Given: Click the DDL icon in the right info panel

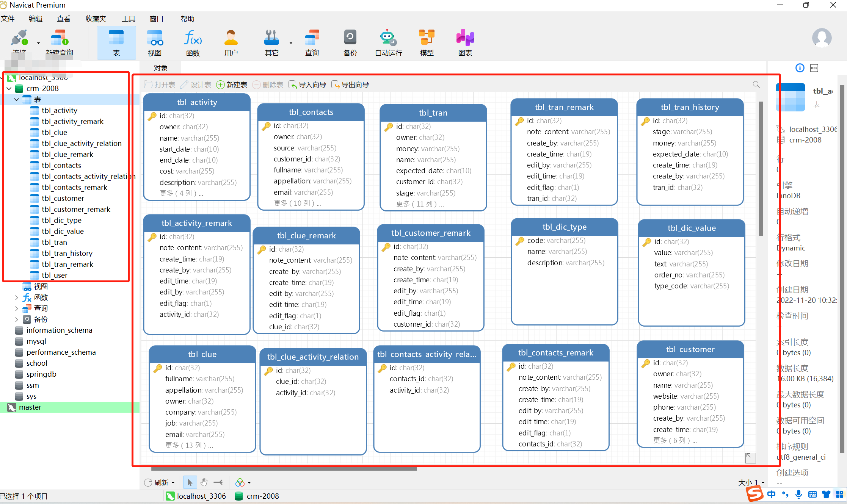Looking at the screenshot, I should click(814, 68).
